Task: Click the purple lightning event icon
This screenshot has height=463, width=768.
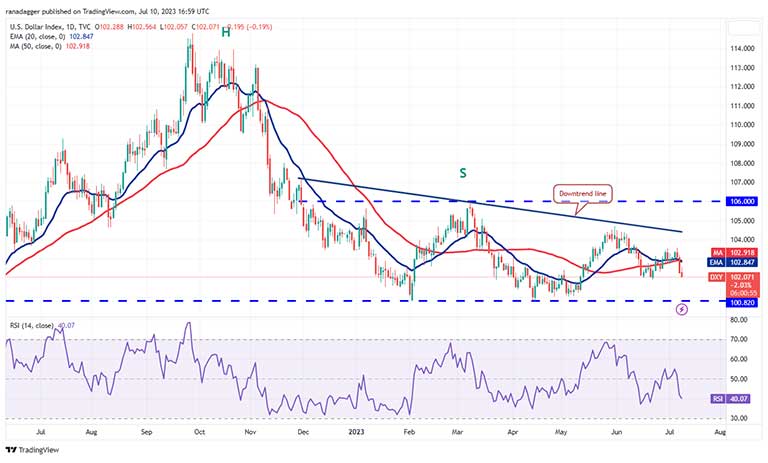Action: [x=682, y=309]
